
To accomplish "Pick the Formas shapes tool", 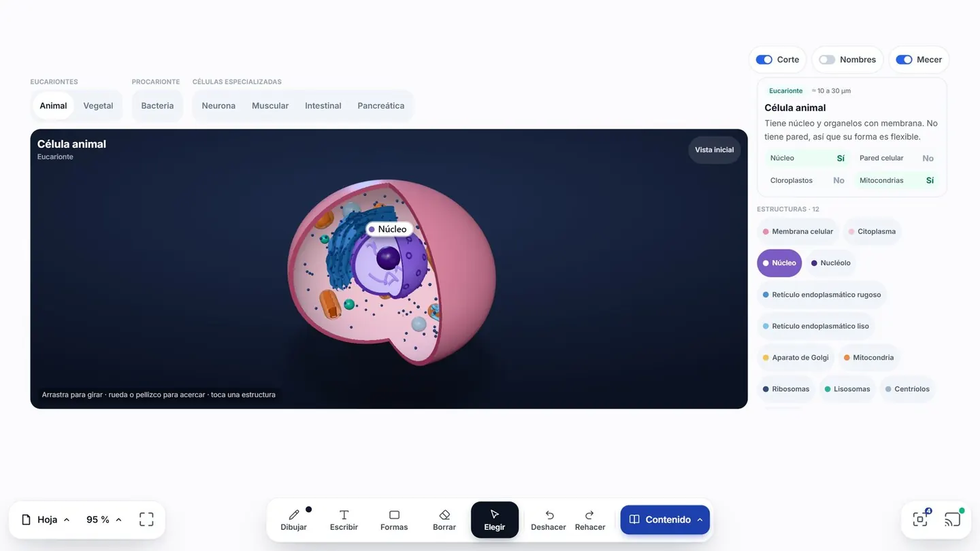I will click(394, 520).
